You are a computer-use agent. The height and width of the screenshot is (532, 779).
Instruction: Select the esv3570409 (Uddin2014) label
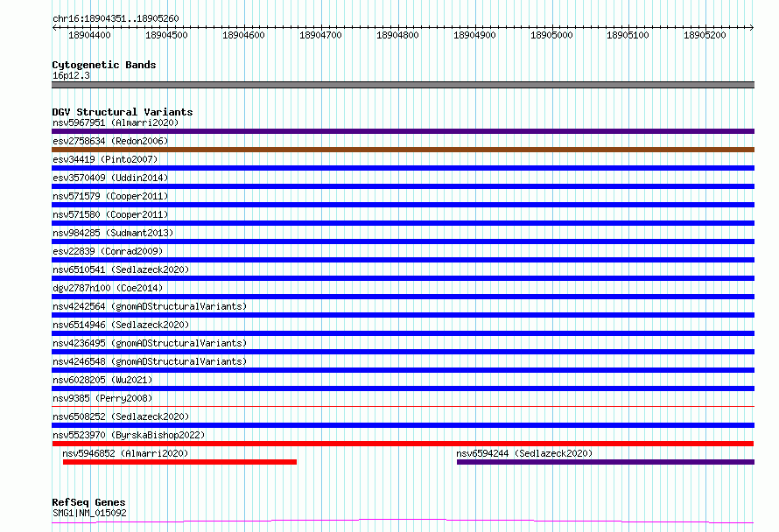point(110,178)
